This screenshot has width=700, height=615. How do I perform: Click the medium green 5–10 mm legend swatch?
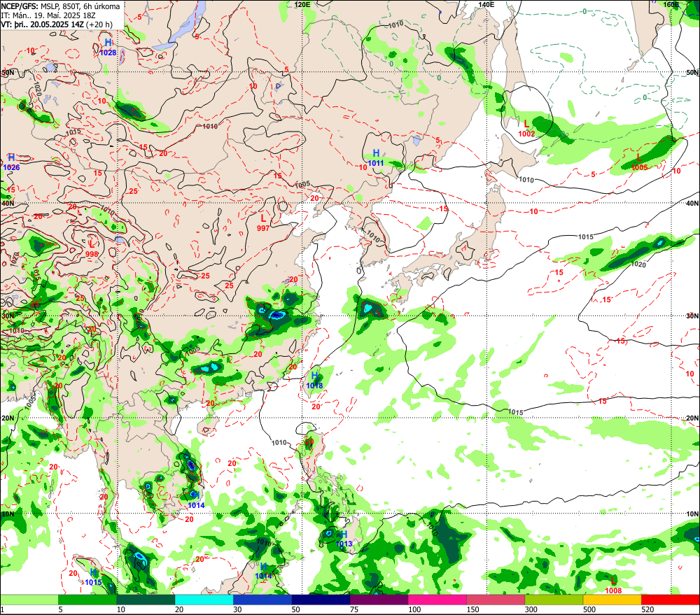[x=87, y=600]
